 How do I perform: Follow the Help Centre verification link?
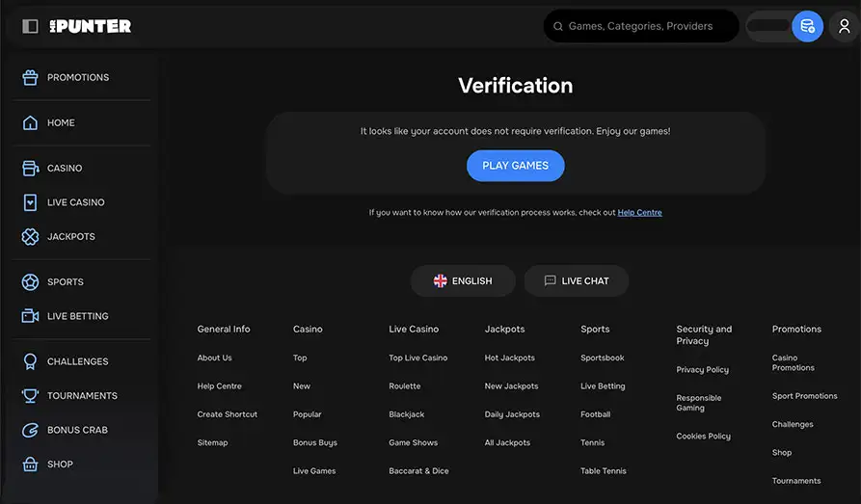[639, 212]
